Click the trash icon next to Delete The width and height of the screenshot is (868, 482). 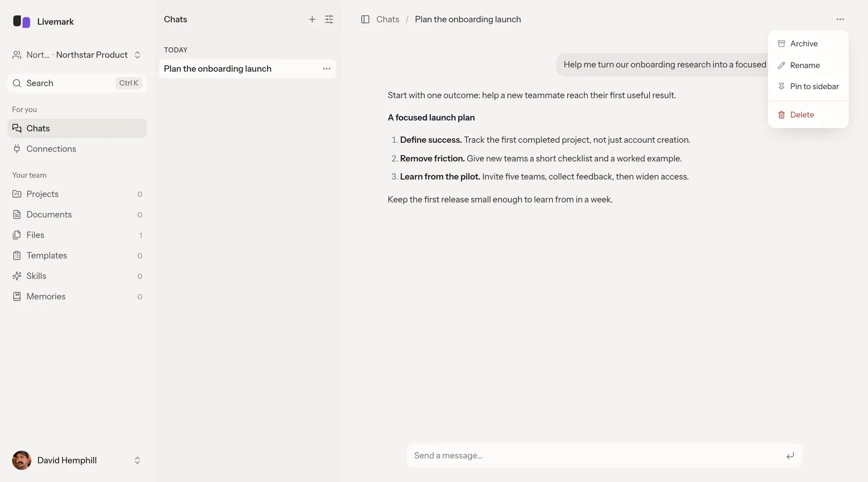pos(781,114)
